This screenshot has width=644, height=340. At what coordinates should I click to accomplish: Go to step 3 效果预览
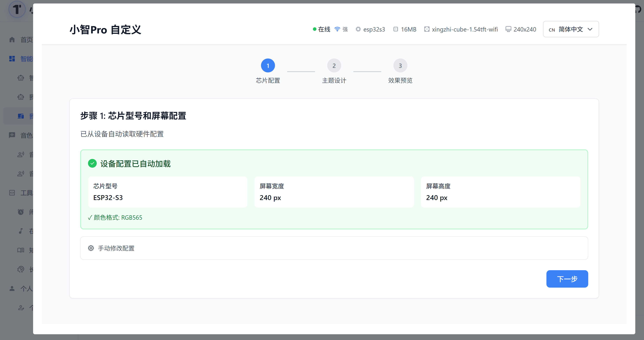(x=400, y=66)
